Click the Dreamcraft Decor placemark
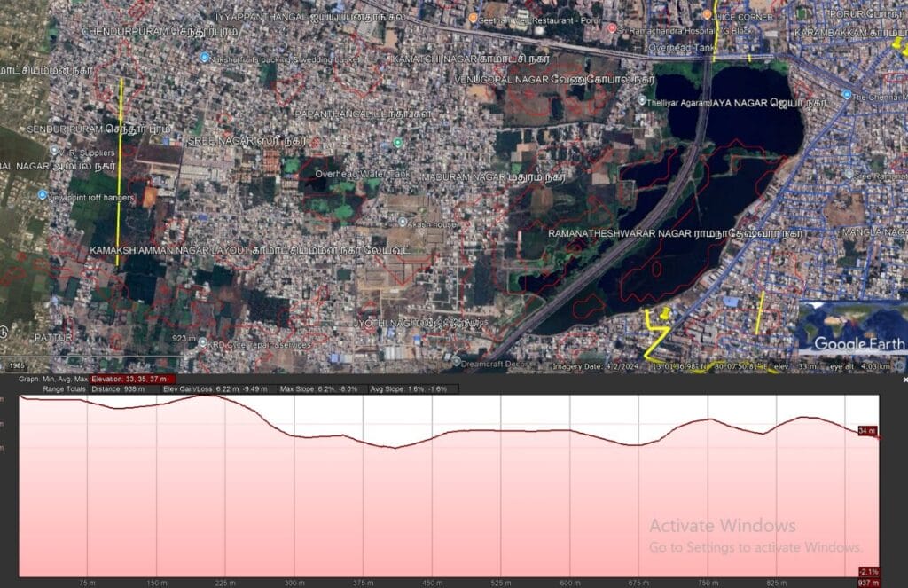The height and width of the screenshot is (588, 908). [457, 362]
